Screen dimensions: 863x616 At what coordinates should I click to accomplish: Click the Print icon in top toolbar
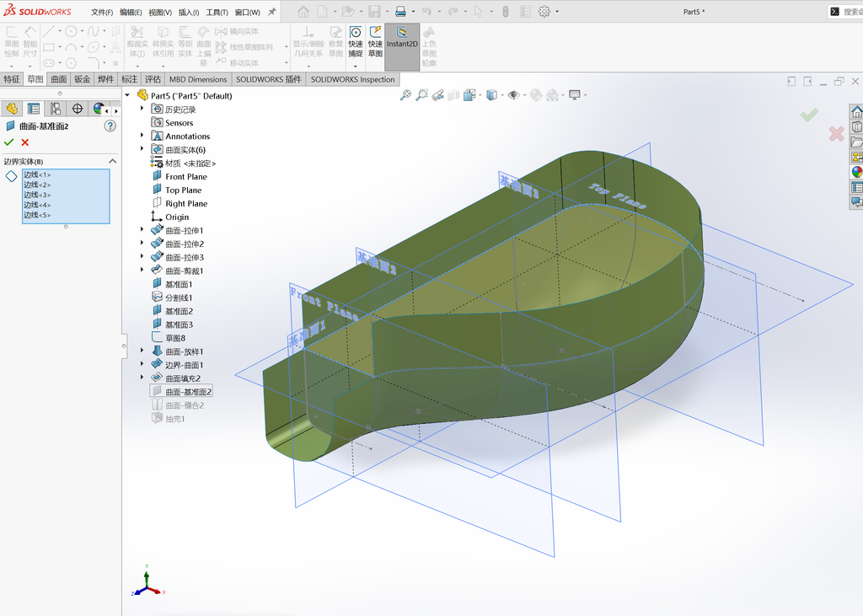(x=400, y=11)
